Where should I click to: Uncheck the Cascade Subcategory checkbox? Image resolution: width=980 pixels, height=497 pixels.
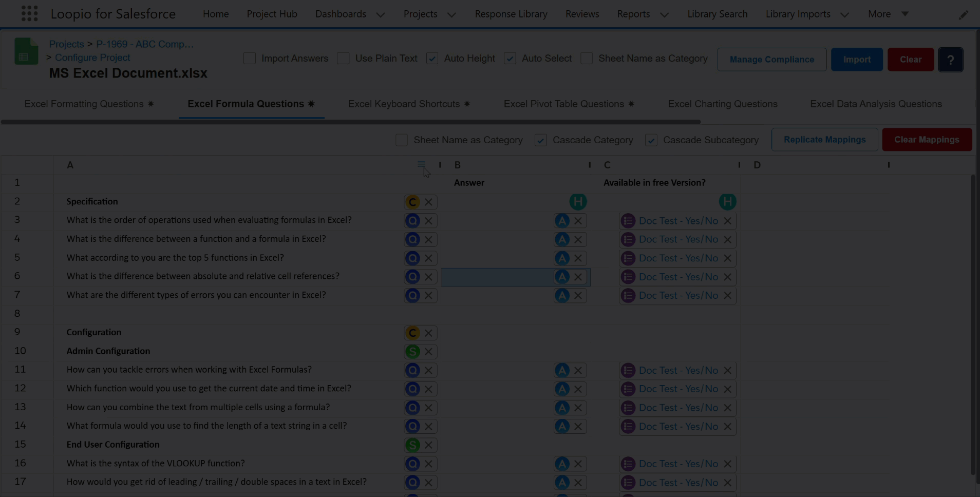pos(651,140)
